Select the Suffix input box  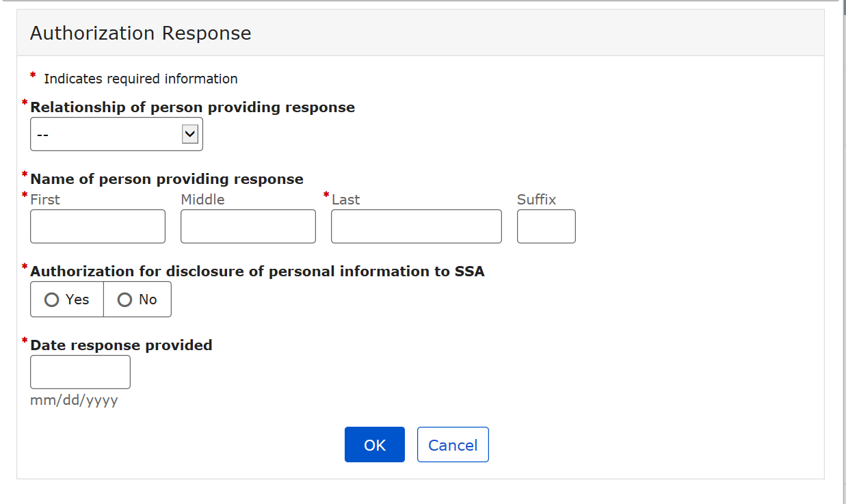[546, 226]
